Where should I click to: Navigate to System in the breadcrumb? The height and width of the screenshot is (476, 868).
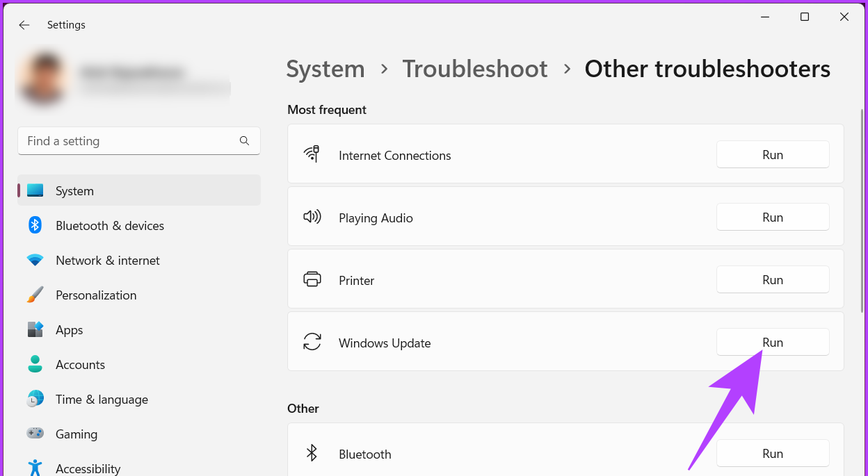pyautogui.click(x=325, y=69)
